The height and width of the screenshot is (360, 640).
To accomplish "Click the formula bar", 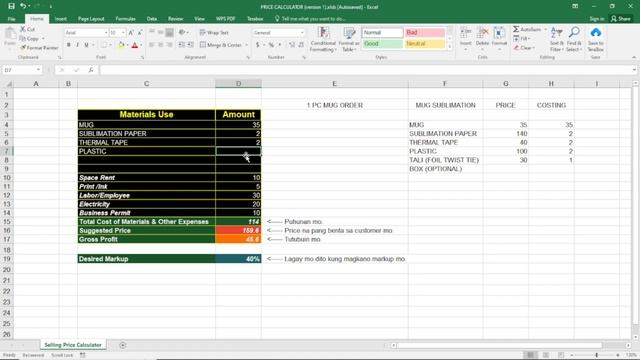I will (x=365, y=70).
